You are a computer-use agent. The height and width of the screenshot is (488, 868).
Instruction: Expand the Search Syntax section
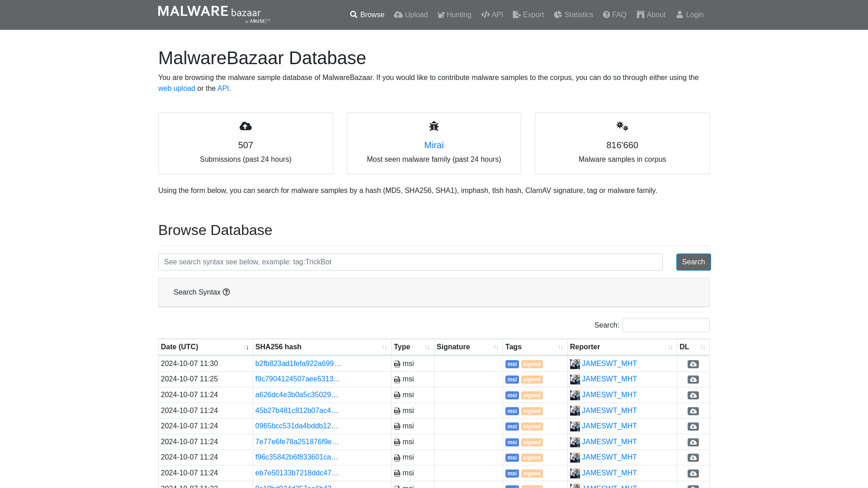pos(202,292)
